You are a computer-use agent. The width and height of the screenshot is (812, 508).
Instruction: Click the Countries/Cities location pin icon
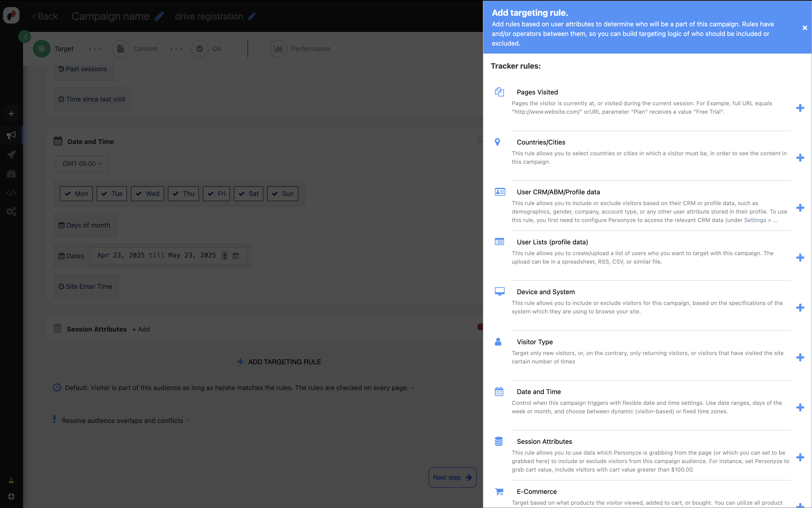click(x=497, y=142)
